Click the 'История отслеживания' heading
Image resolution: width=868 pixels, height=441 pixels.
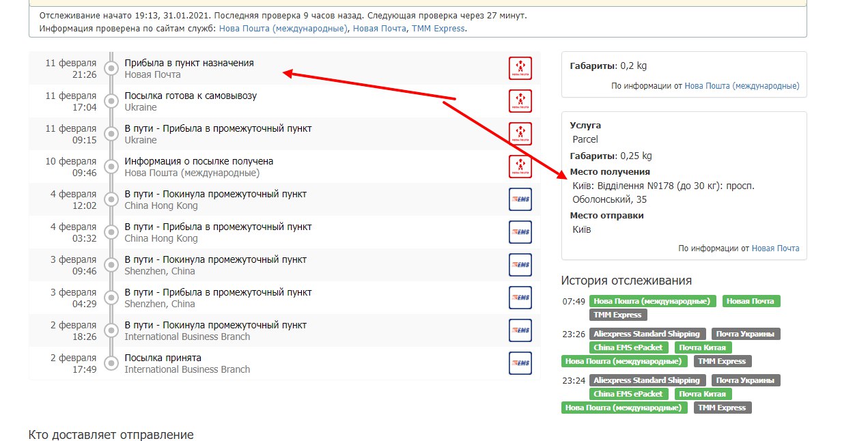pyautogui.click(x=626, y=281)
